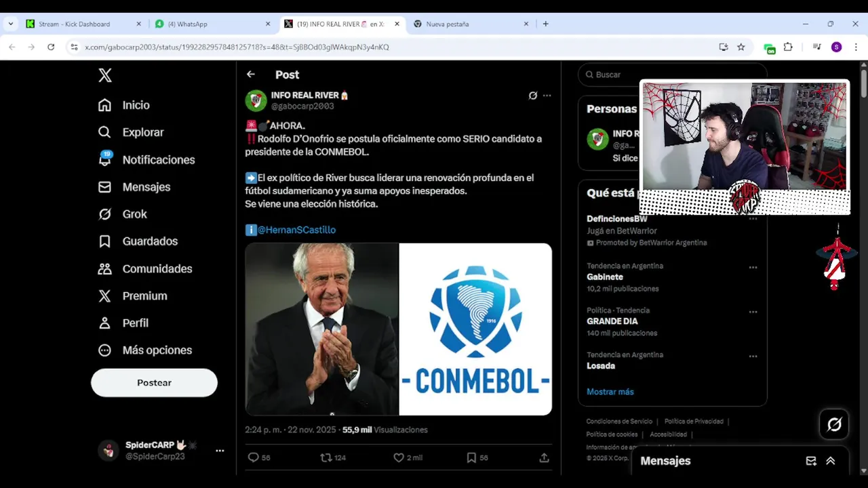This screenshot has height=488, width=868.
Task: Open new browser tab plus
Action: [546, 24]
